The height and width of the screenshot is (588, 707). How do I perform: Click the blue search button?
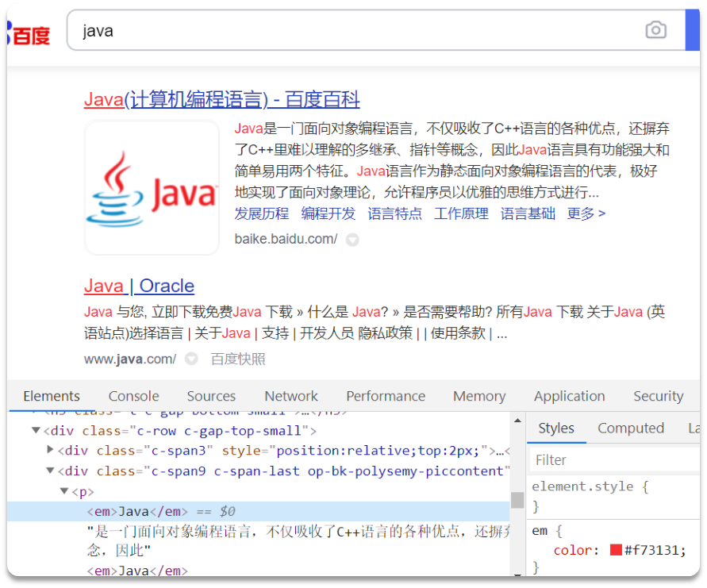pyautogui.click(x=693, y=30)
